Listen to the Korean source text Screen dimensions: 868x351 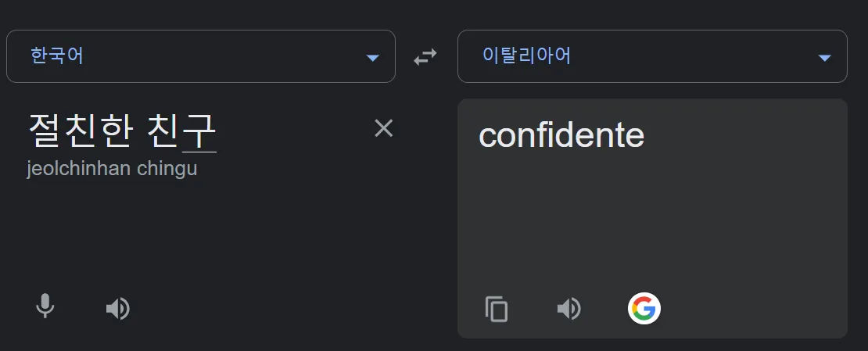pos(117,309)
